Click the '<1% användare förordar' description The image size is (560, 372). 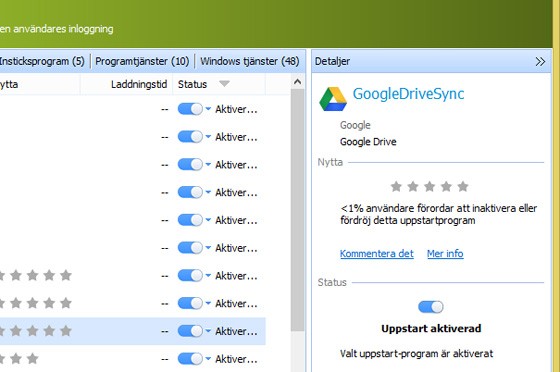[439, 214]
